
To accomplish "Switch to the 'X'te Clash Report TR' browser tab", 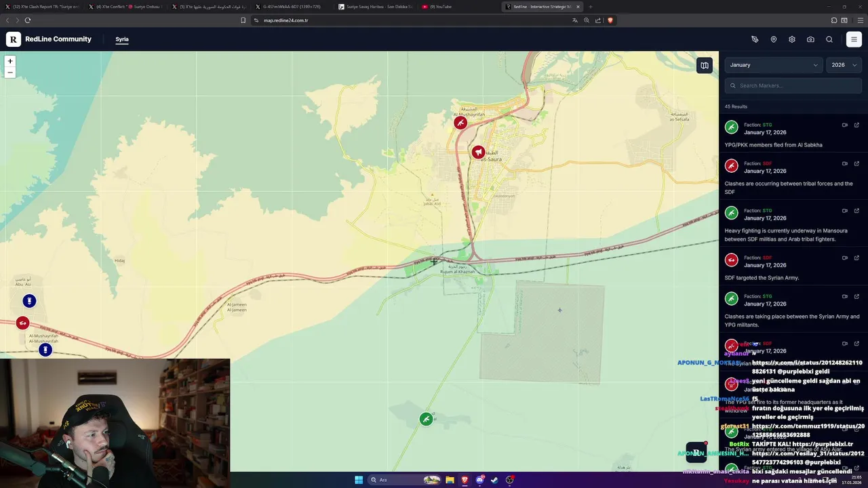I will [43, 7].
